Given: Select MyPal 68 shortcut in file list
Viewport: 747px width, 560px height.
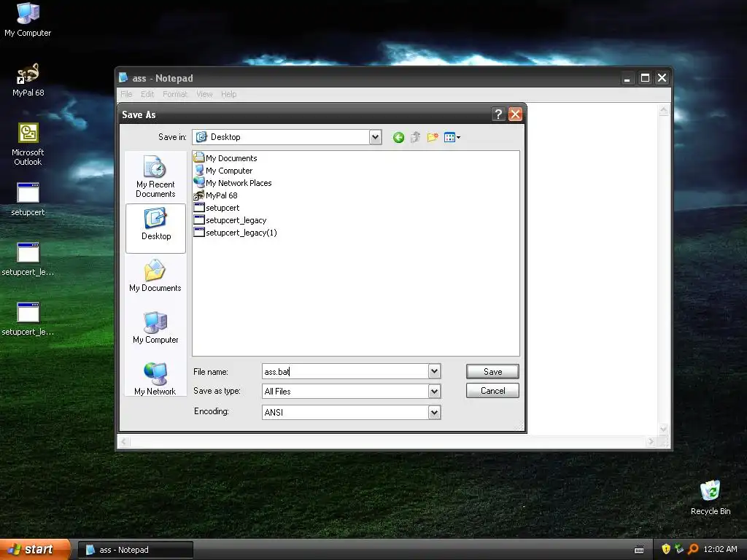Looking at the screenshot, I should click(x=216, y=195).
